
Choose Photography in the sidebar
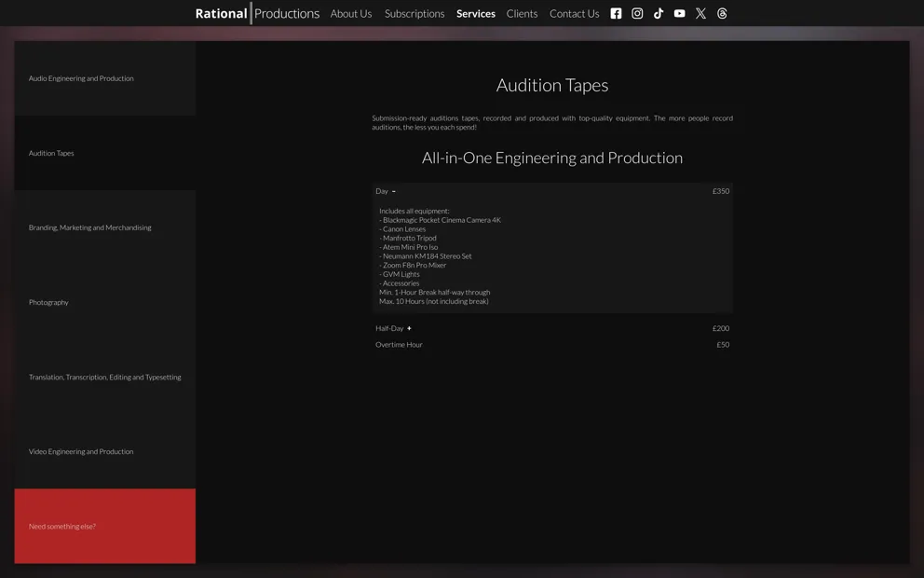pos(104,302)
